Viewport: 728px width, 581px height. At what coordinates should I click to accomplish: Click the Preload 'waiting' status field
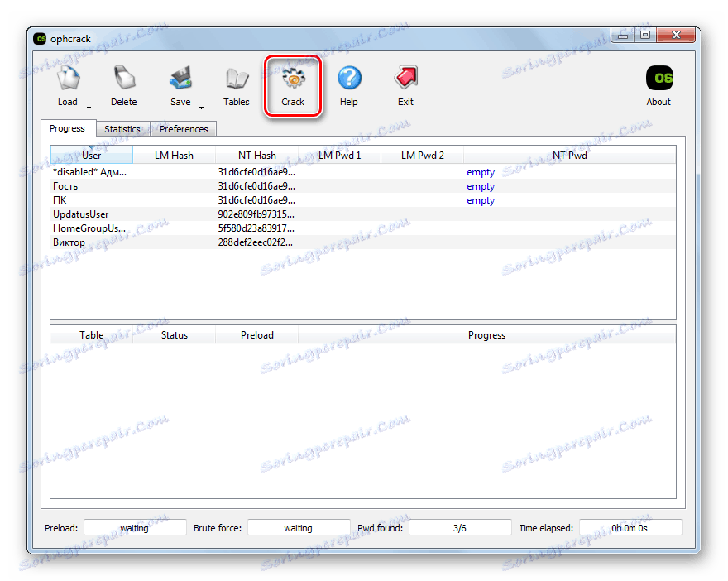click(135, 527)
